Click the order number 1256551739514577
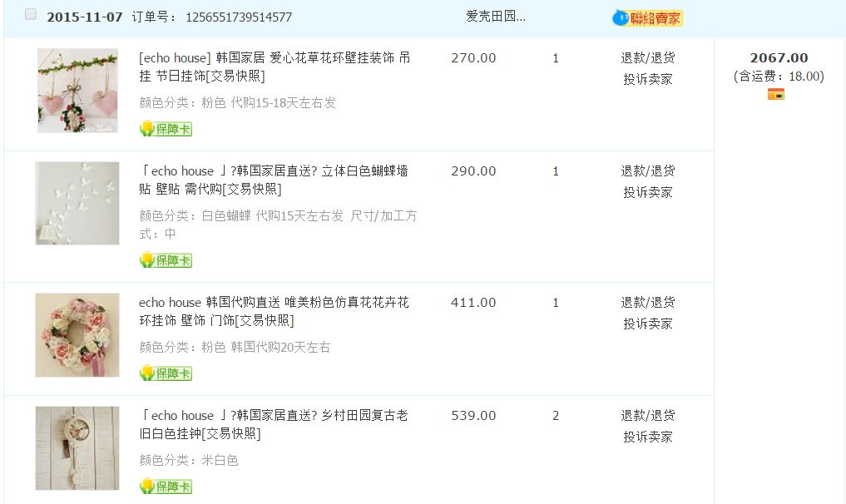The height and width of the screenshot is (504, 846). [x=238, y=17]
